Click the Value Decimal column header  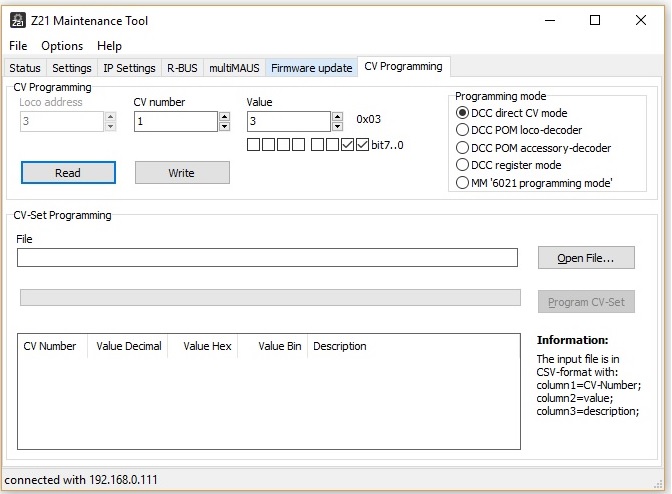pos(128,346)
